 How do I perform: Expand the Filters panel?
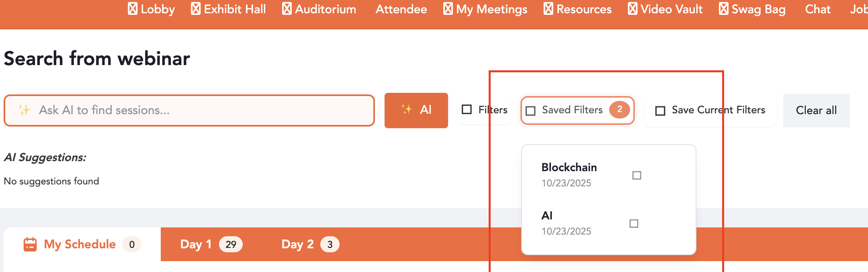coord(485,110)
